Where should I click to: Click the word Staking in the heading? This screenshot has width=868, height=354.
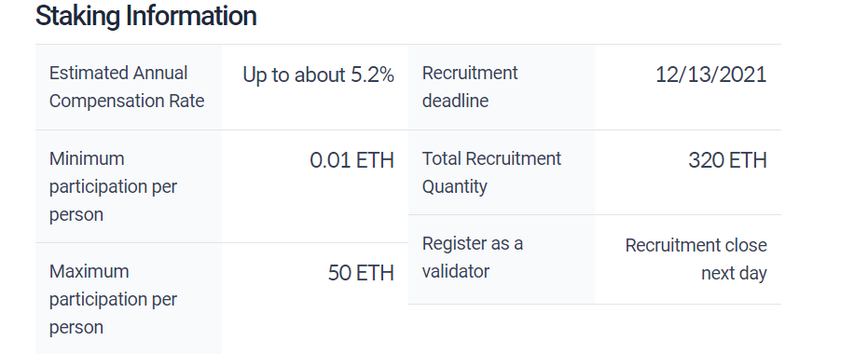[x=78, y=16]
